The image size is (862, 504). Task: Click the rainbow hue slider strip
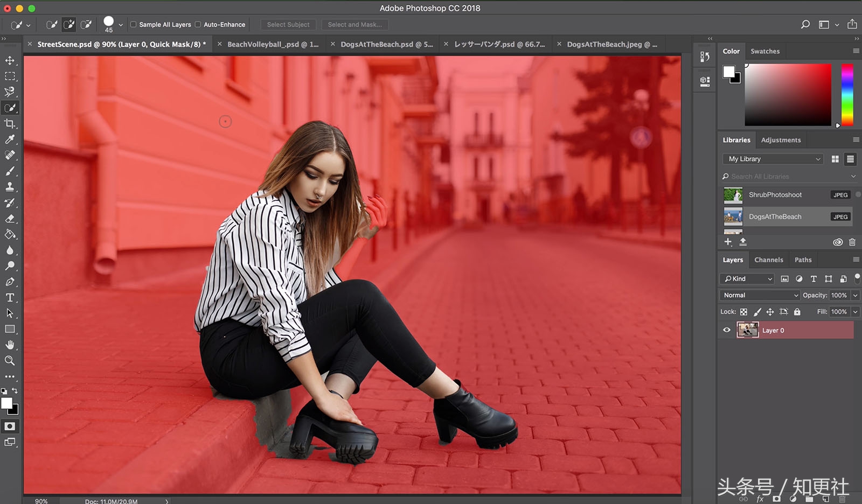click(847, 95)
